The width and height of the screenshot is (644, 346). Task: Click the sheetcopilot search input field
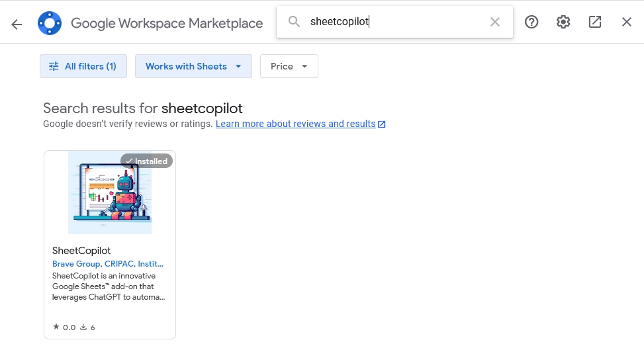pyautogui.click(x=394, y=22)
